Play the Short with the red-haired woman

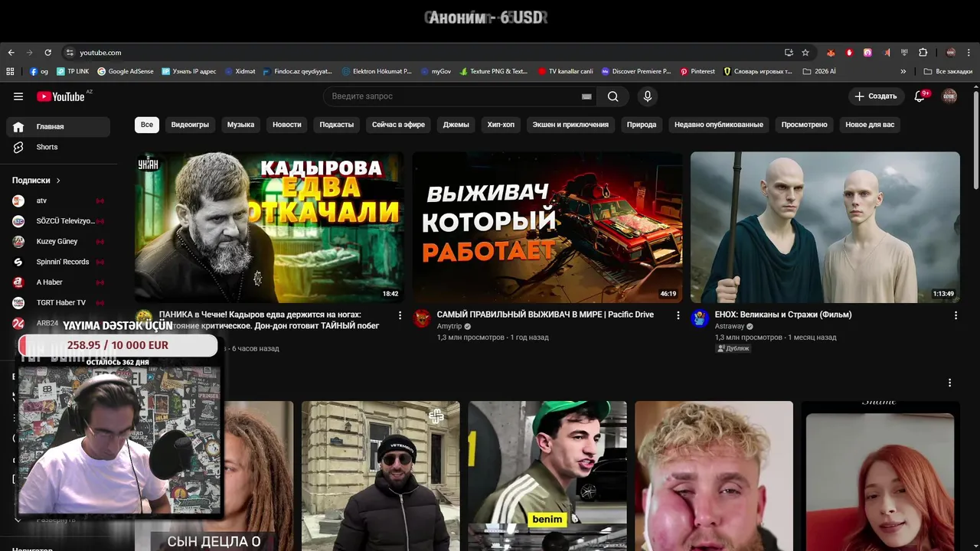880,476
